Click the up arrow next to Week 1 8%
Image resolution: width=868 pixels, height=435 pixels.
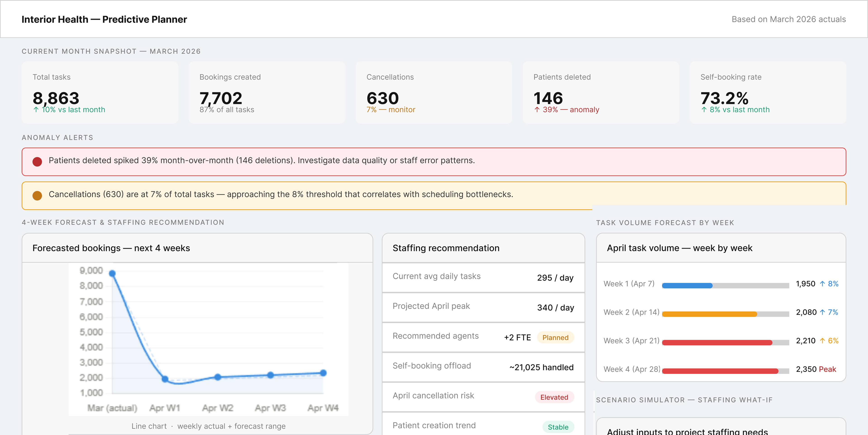coord(823,284)
